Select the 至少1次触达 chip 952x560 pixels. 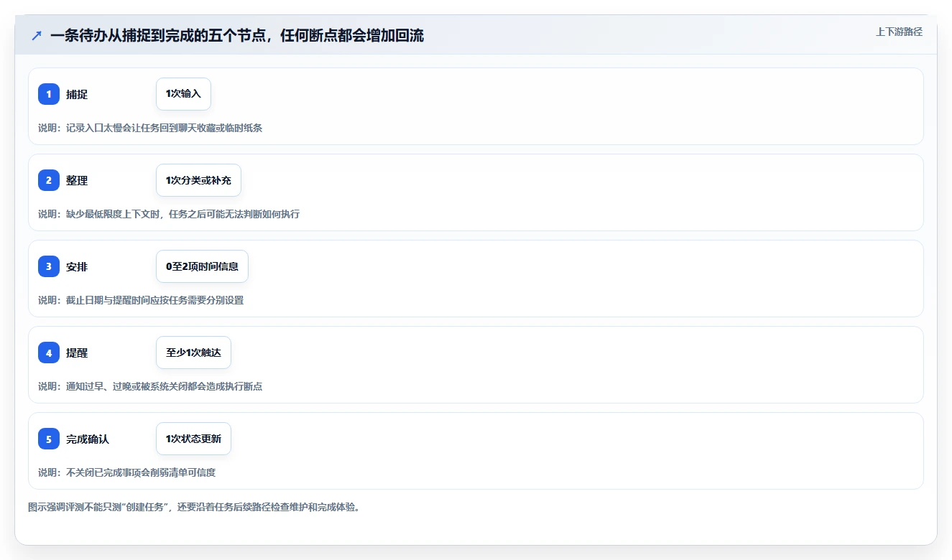(x=193, y=353)
